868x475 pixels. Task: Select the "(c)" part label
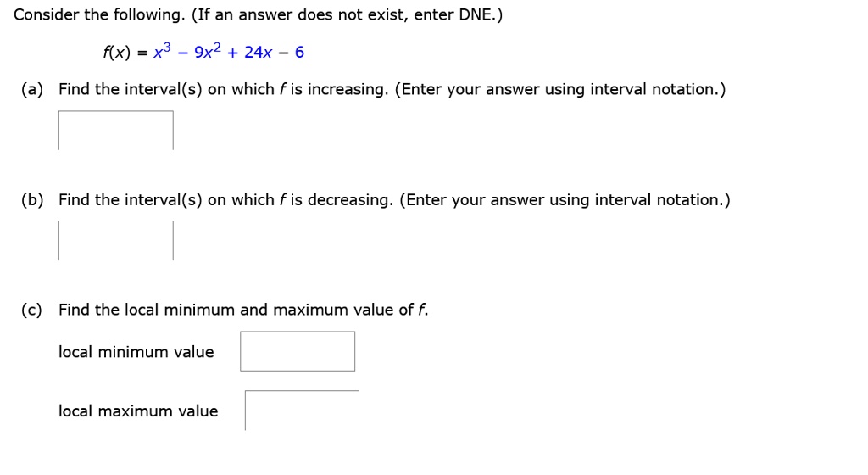pos(33,310)
